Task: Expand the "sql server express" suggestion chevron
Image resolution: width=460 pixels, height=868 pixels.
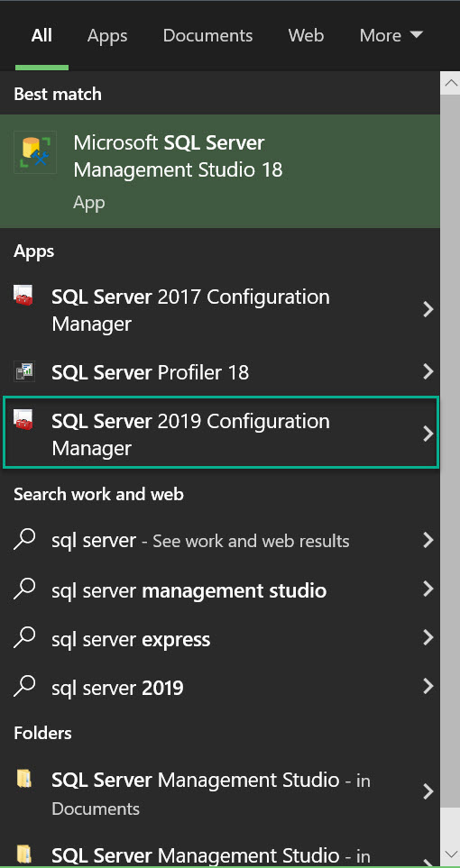Action: click(x=428, y=638)
